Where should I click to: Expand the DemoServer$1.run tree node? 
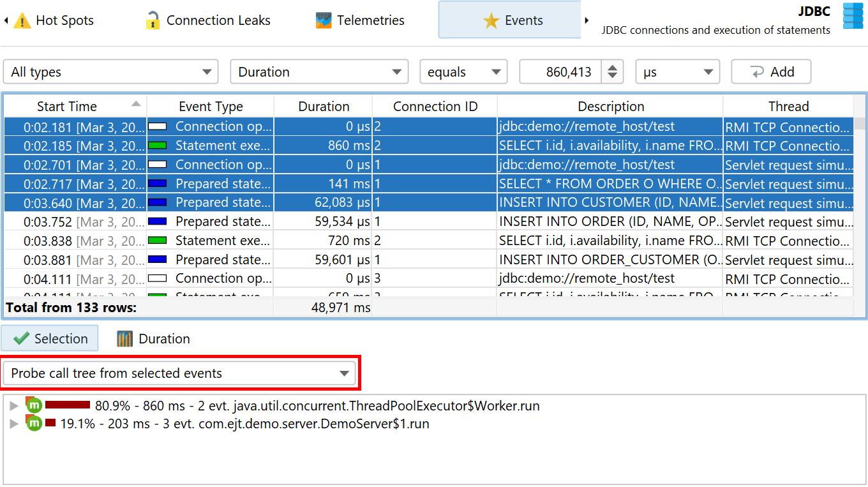click(14, 424)
